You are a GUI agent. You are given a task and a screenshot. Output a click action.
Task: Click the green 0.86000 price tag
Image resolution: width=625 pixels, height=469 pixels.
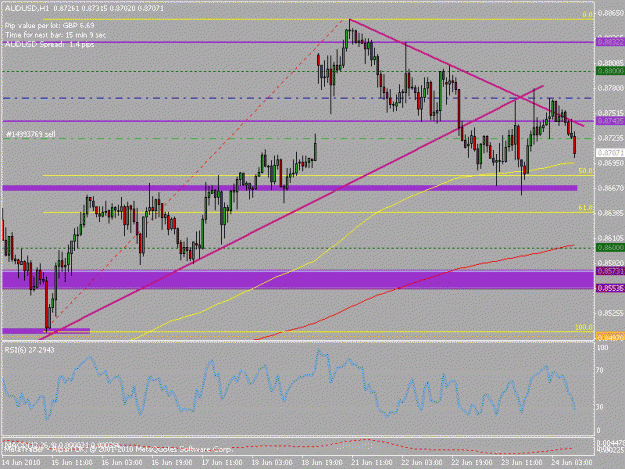(x=610, y=247)
